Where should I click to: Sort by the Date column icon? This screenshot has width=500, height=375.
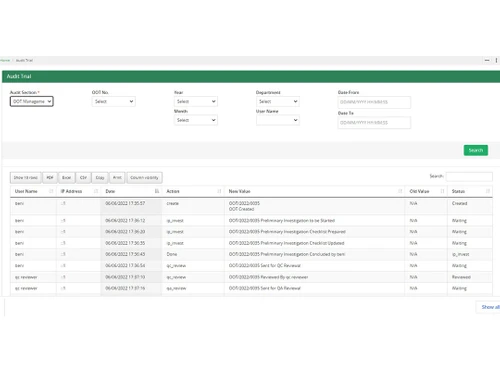[x=157, y=191]
